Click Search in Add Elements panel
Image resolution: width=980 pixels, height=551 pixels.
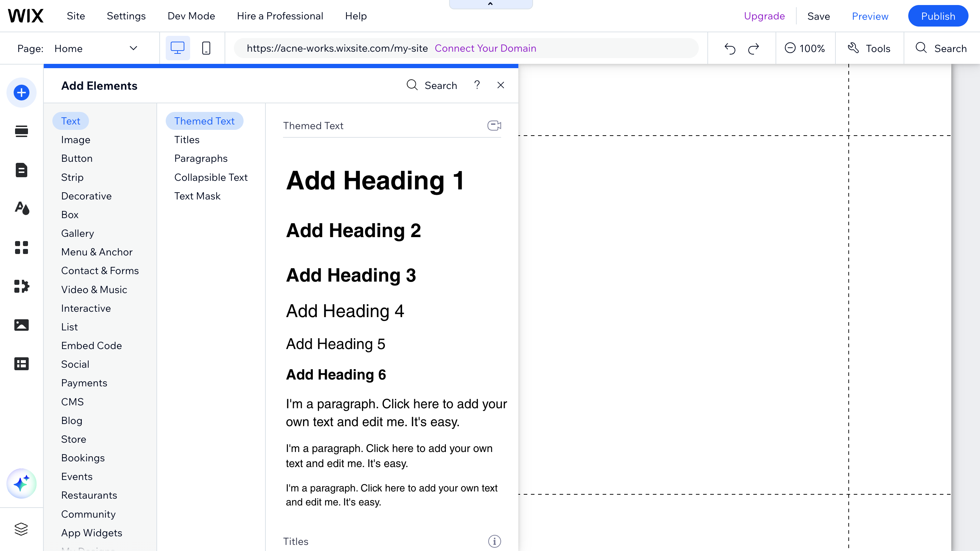coord(432,85)
